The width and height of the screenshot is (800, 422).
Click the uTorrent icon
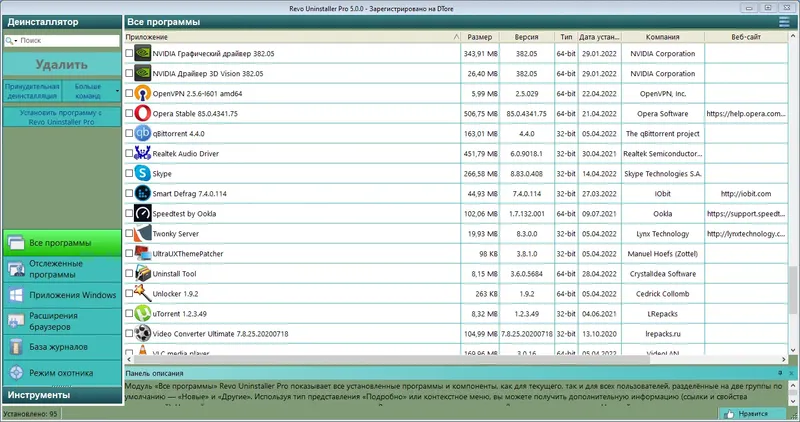coord(142,313)
